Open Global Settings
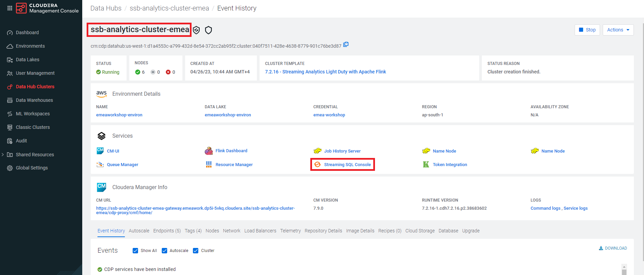Screen dimensions: 644x275 (x=32, y=168)
